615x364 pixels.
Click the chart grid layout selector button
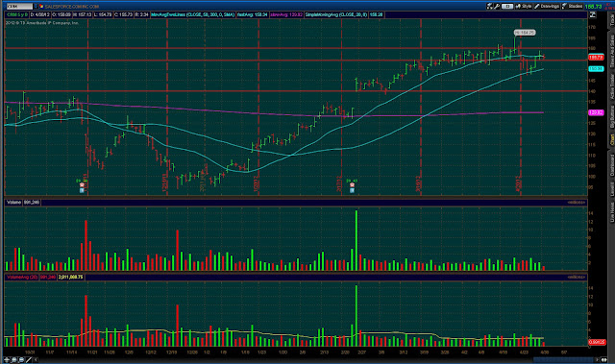click(x=507, y=7)
